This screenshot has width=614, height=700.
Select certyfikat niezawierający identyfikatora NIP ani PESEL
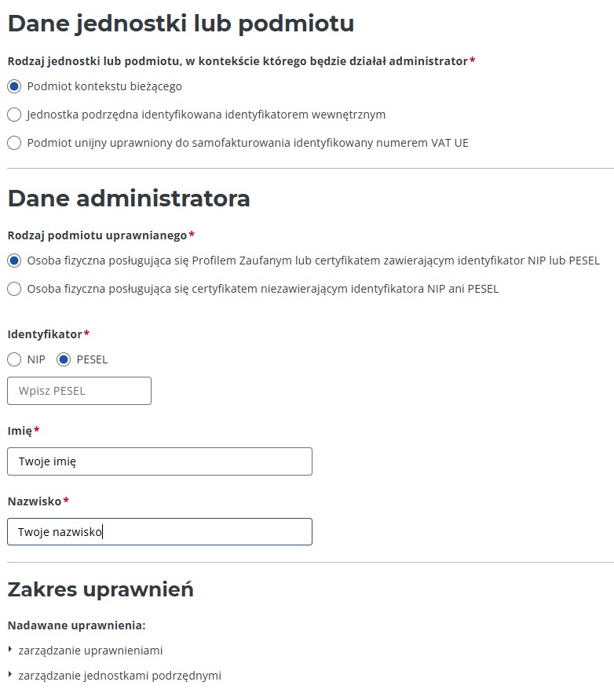point(14,289)
